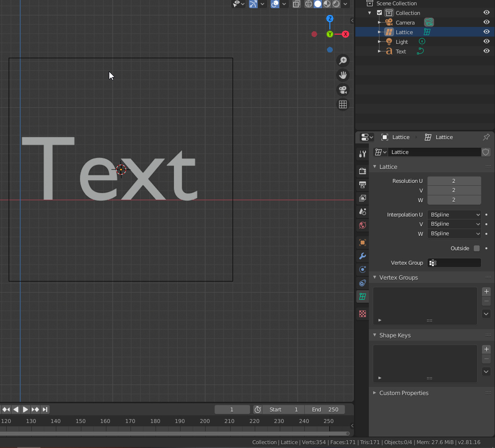Toggle the Show Overlays button
495x448 pixels.
[x=275, y=4]
